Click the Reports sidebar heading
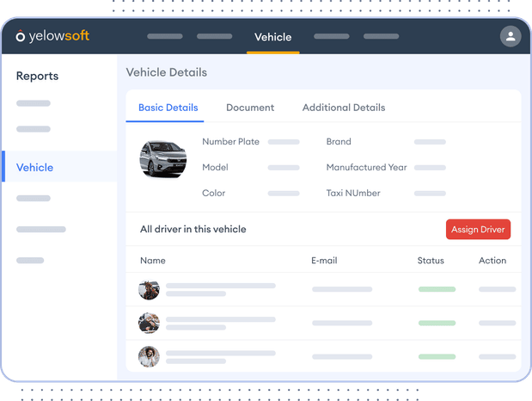 click(38, 76)
